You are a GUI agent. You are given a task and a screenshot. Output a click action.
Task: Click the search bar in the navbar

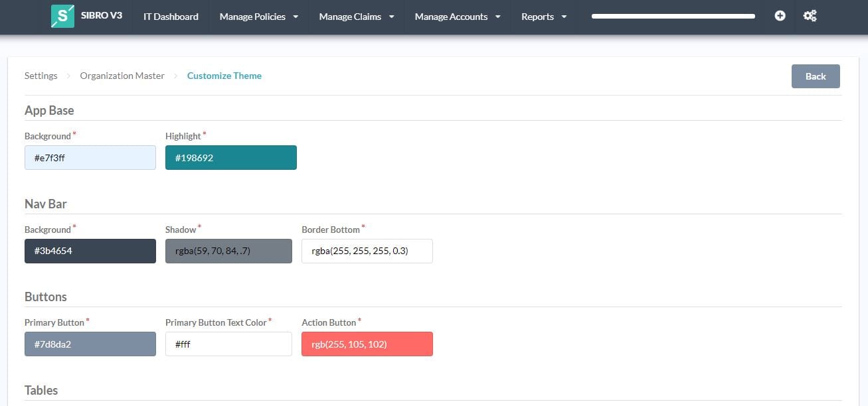pyautogui.click(x=672, y=15)
